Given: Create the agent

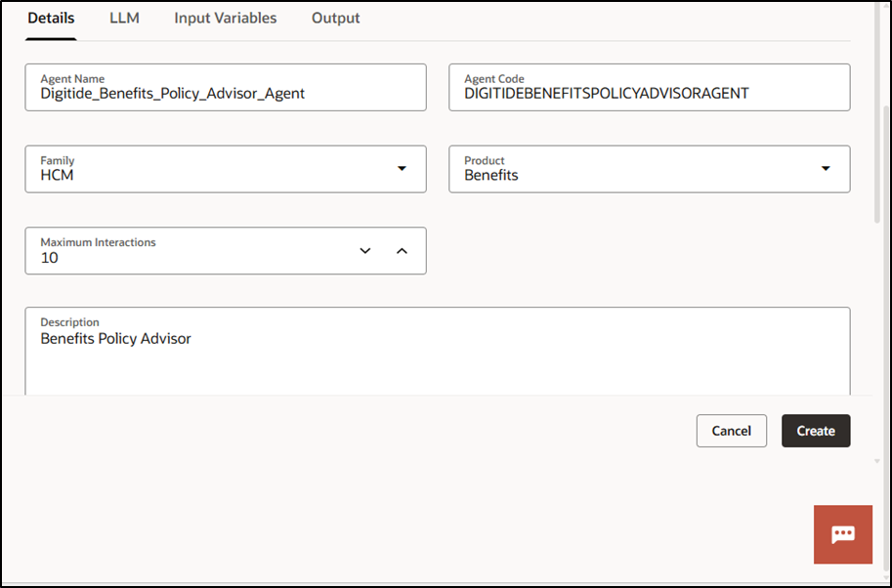Looking at the screenshot, I should pyautogui.click(x=815, y=431).
